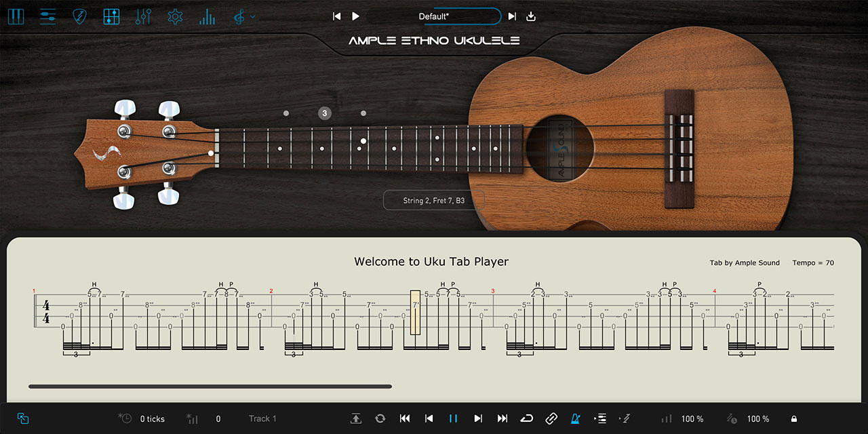Pause the tab playback
868x434 pixels.
point(453,418)
